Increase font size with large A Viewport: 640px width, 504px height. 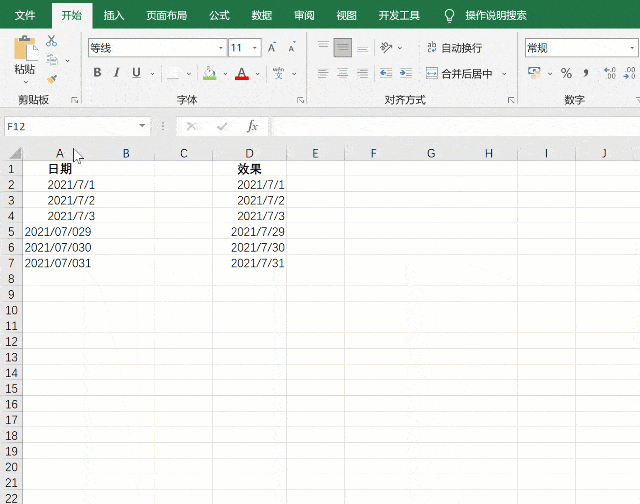pyautogui.click(x=272, y=48)
